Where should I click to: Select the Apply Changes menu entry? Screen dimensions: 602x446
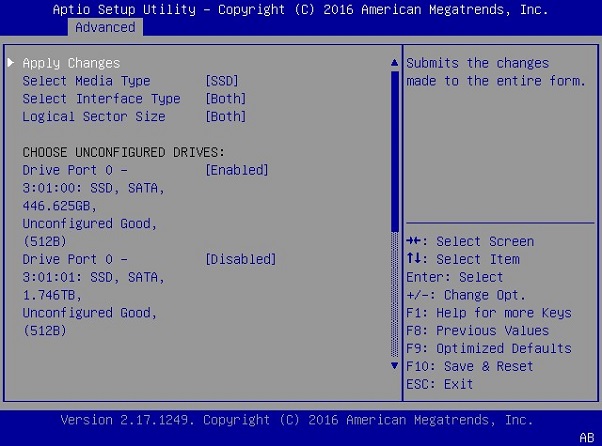(x=71, y=63)
